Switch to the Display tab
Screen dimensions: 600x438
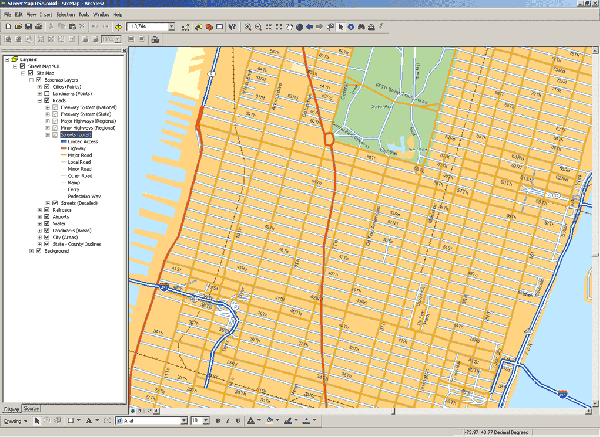11,409
